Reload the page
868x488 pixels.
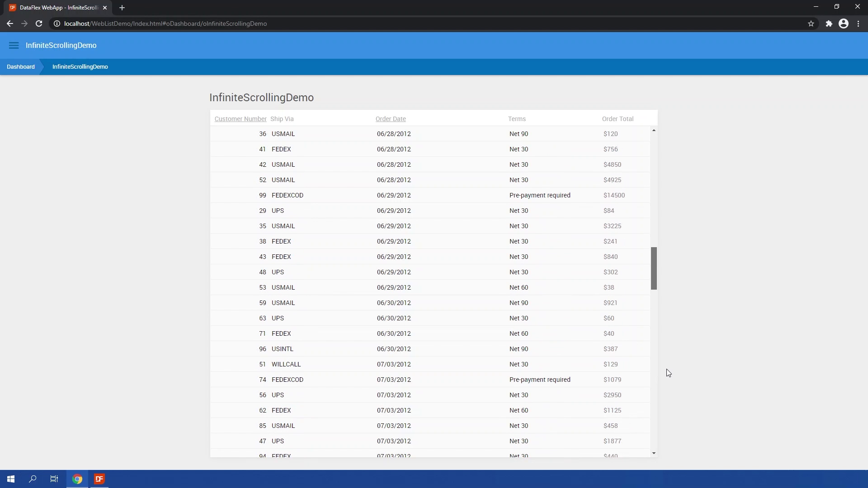39,23
